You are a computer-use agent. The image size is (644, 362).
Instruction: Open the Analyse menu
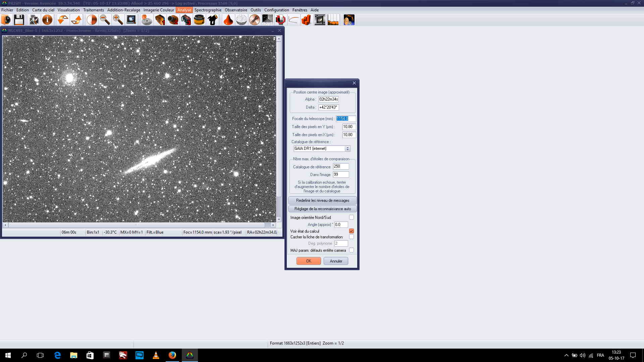coord(184,10)
